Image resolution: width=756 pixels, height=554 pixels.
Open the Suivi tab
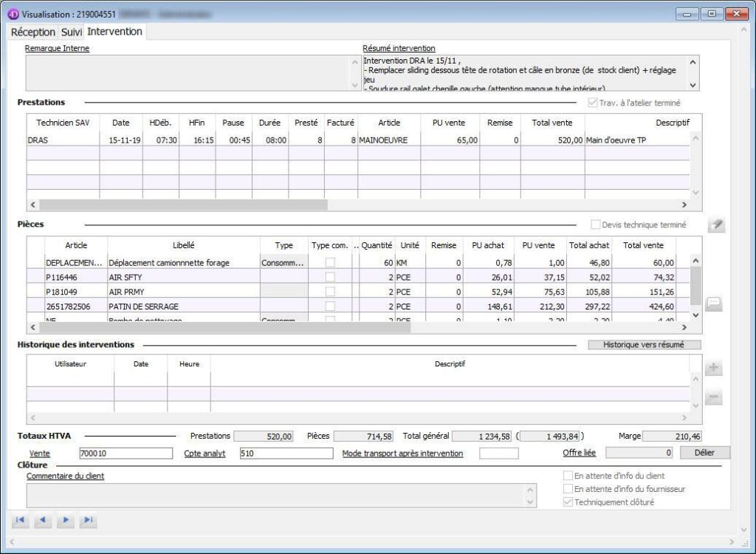click(x=70, y=32)
